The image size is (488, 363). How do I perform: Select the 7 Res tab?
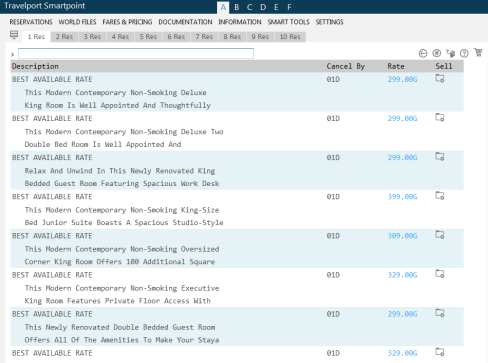click(x=204, y=37)
